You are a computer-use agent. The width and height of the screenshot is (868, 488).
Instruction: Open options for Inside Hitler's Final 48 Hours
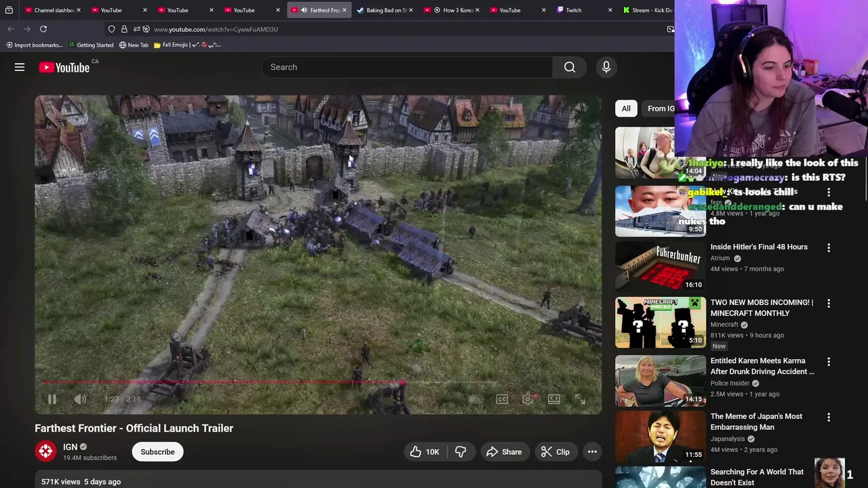click(x=829, y=248)
